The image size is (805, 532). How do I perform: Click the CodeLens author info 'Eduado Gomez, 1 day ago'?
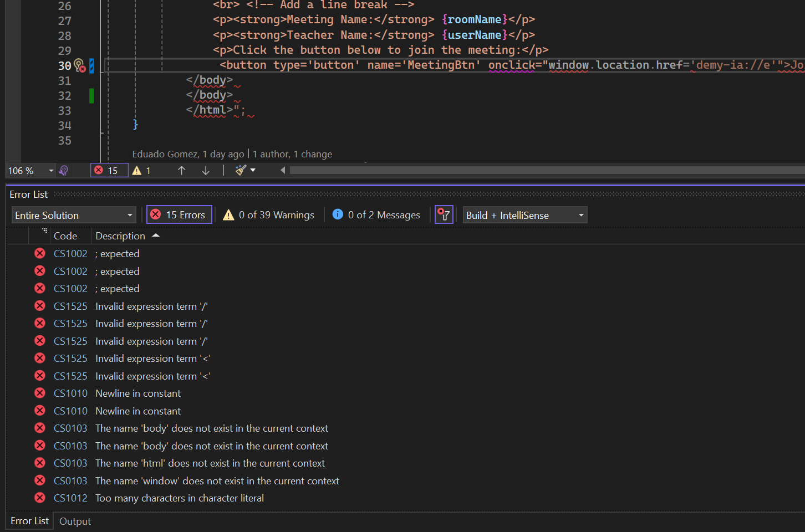pyautogui.click(x=188, y=154)
